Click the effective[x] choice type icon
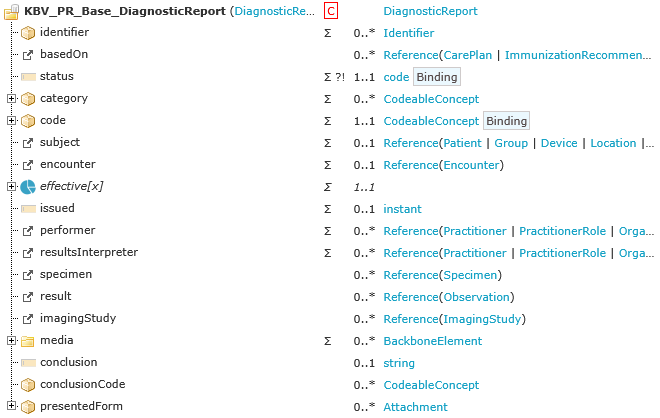660x418 pixels. pos(28,186)
